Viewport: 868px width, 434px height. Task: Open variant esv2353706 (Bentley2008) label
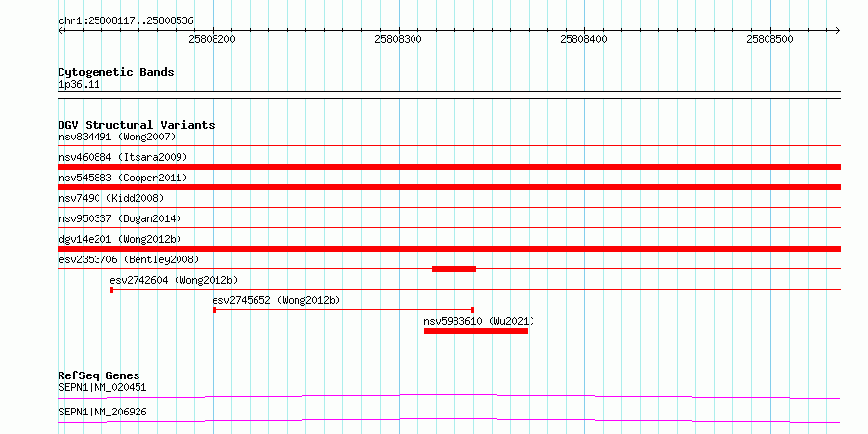[129, 259]
